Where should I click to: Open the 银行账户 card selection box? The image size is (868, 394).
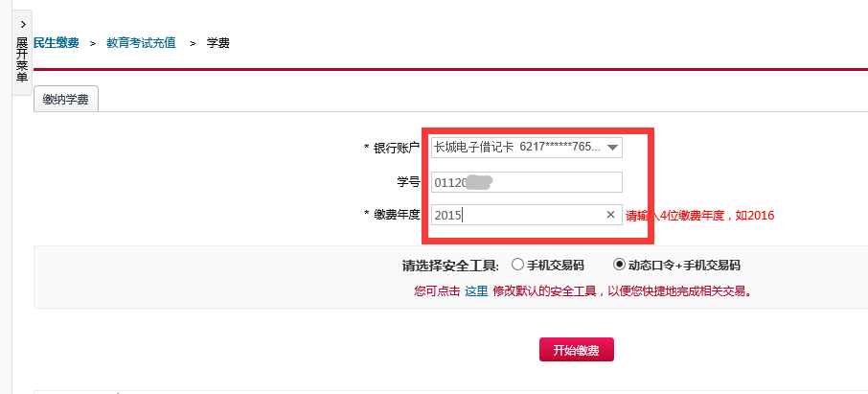point(526,148)
